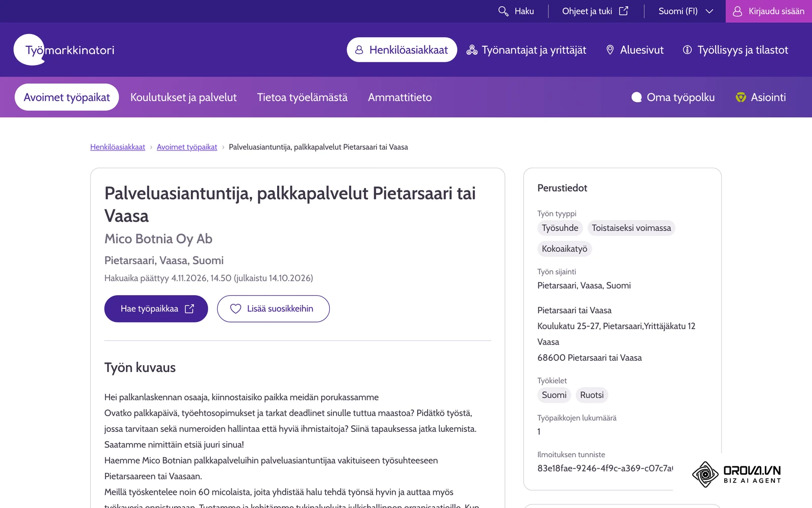
Task: Click Kirjaudu sisään login button
Action: click(769, 11)
